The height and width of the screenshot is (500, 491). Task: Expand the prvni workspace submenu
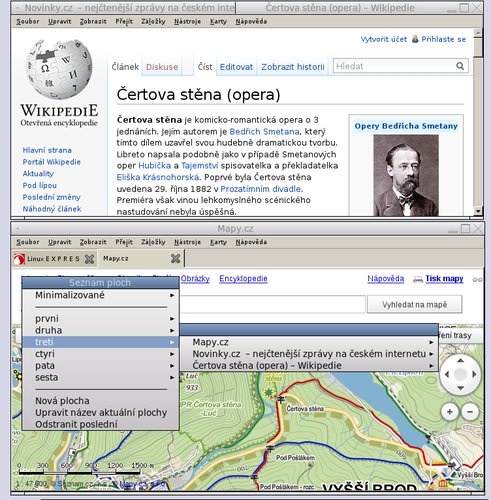(x=101, y=319)
